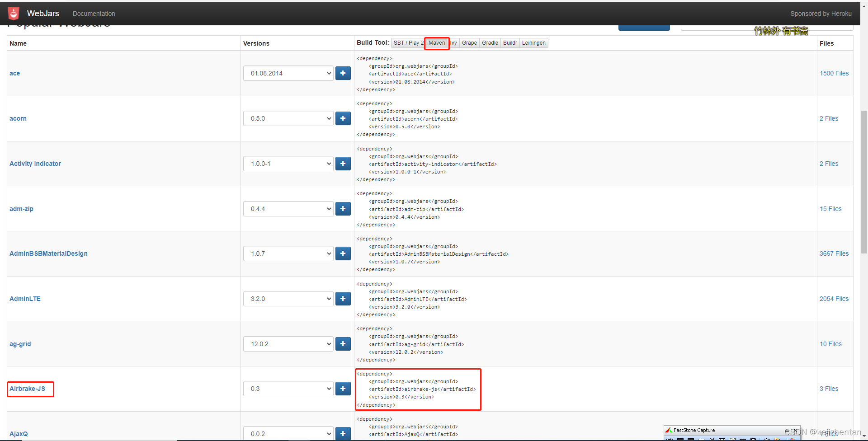
Task: Open the ag-grid library link
Action: (x=20, y=344)
